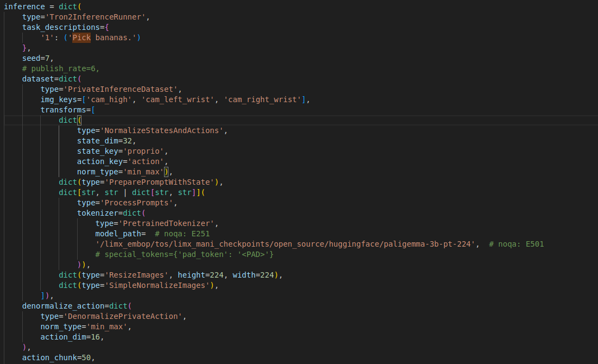Click the commented publish_rate=6 line
This screenshot has width=598, height=364.
61,68
